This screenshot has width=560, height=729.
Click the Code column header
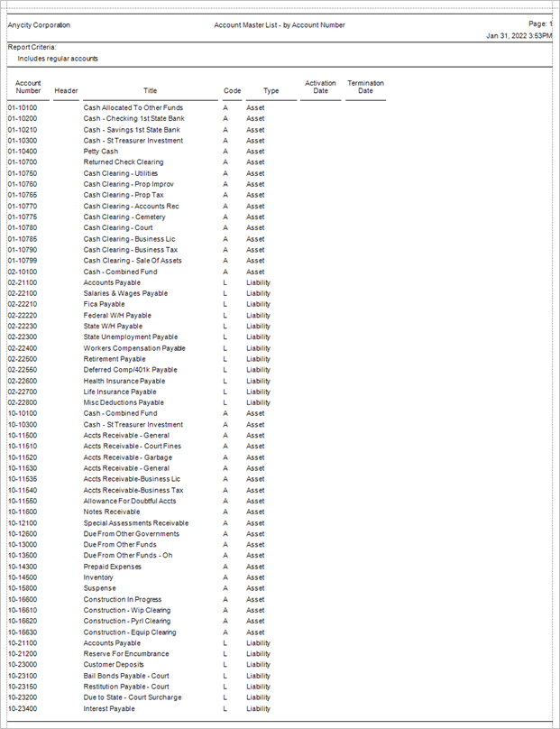point(233,90)
